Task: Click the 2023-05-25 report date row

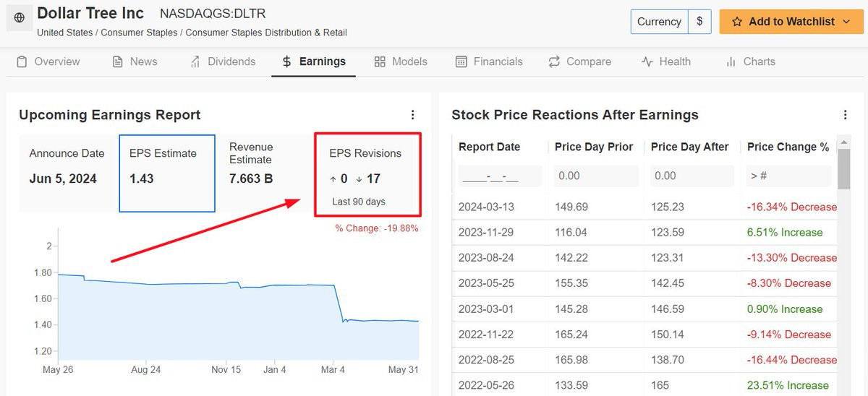Action: [x=644, y=283]
